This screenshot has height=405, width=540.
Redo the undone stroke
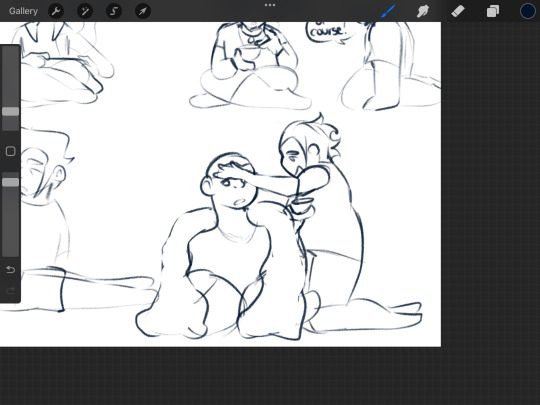coord(11,291)
